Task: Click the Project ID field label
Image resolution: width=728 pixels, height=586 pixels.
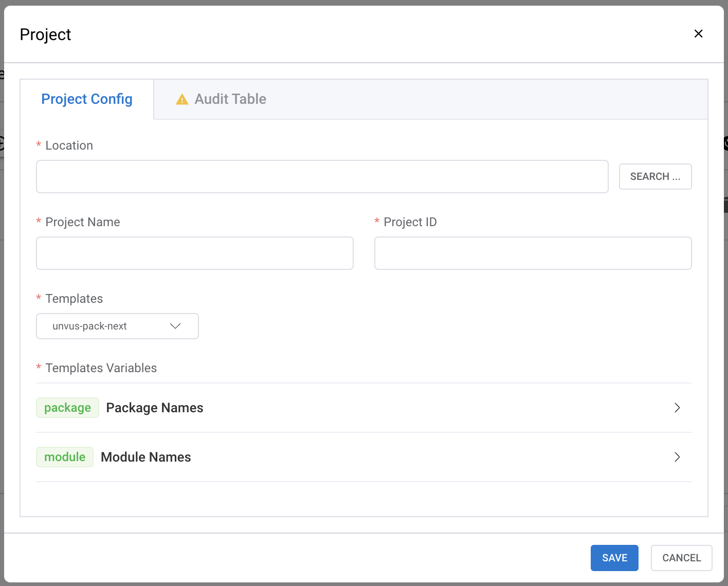Action: 410,222
